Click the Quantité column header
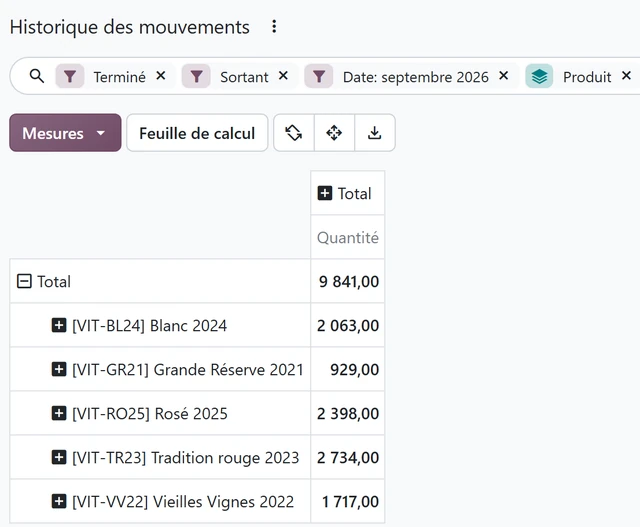 [x=348, y=238]
